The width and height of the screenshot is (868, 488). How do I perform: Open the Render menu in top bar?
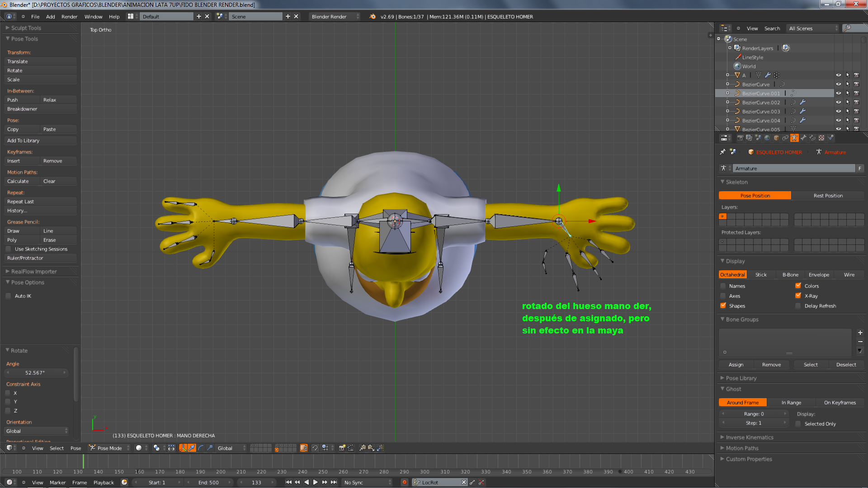[x=69, y=17]
